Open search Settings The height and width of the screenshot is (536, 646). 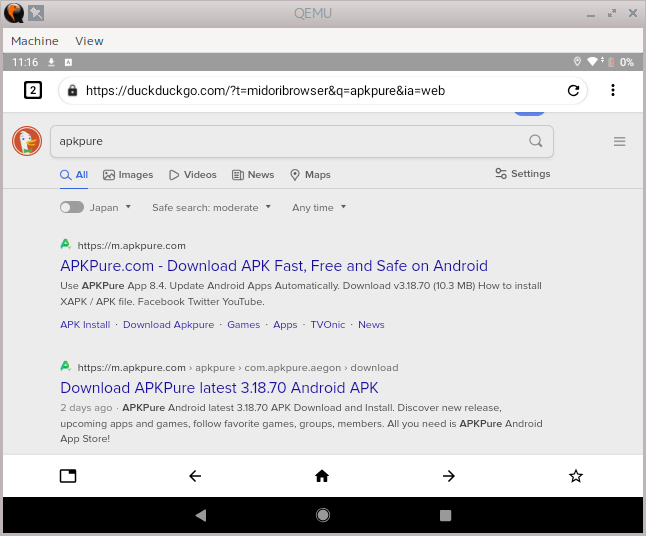(x=522, y=173)
